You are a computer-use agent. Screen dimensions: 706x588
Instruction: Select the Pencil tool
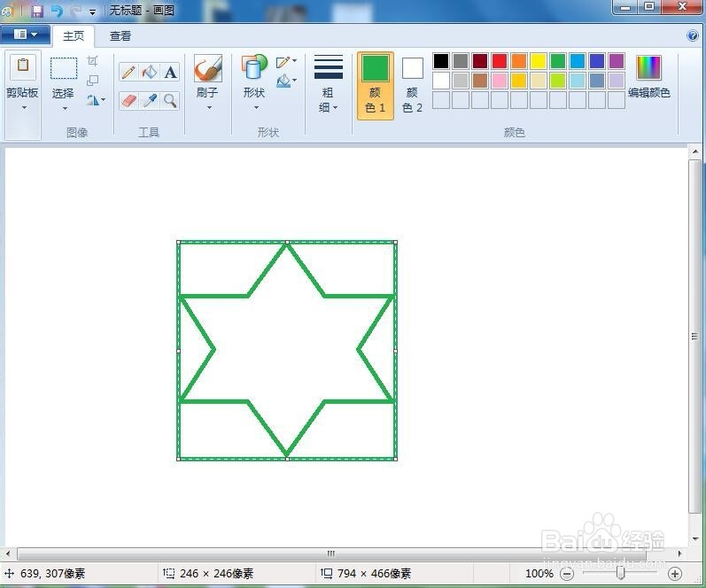(128, 72)
